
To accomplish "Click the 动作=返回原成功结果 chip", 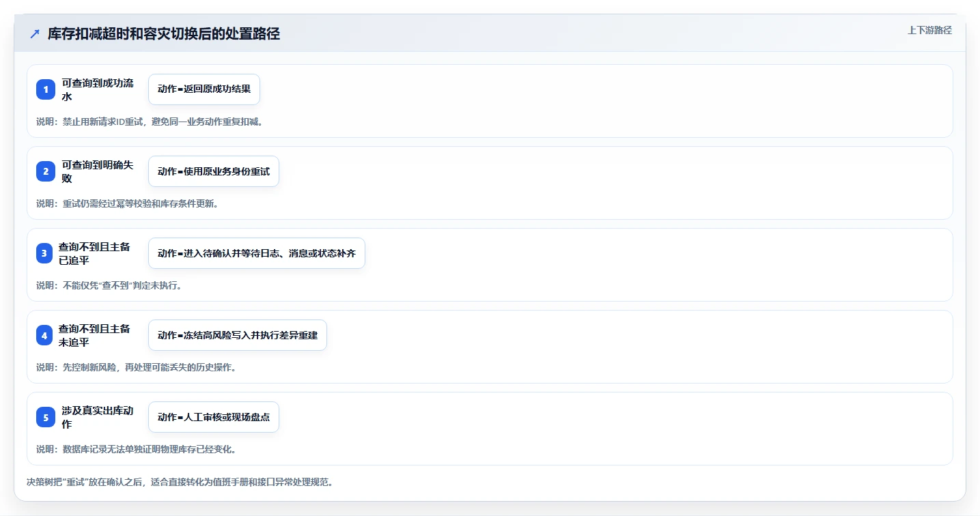I will tap(204, 89).
